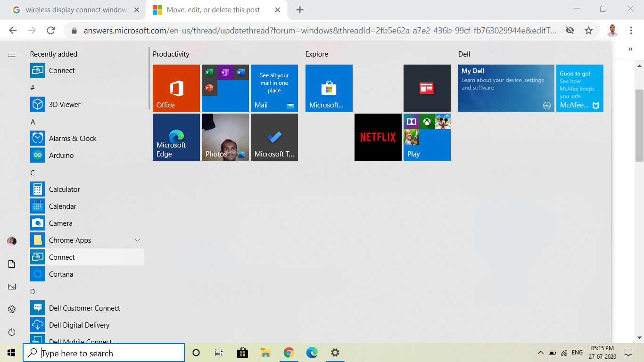Open Microsoft Store from the taskbar
Image resolution: width=644 pixels, height=362 pixels.
point(242,353)
